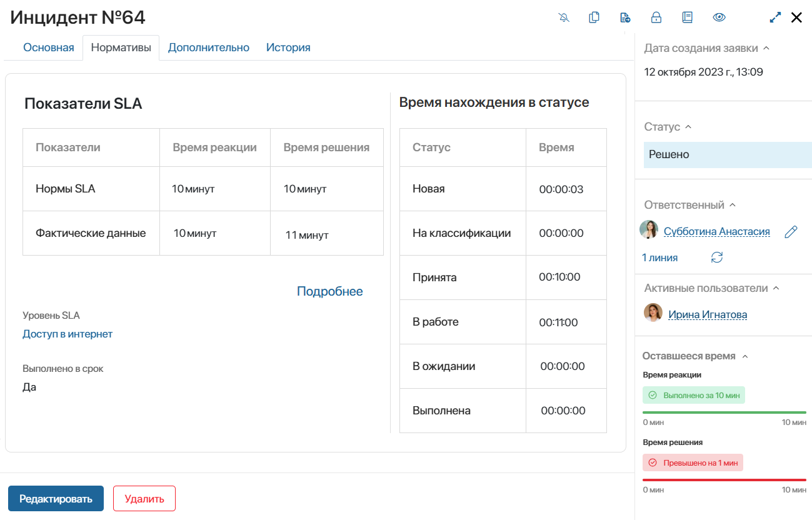812x520 pixels.
Task: Open the Доступ в интернет SLA link
Action: pyautogui.click(x=68, y=334)
